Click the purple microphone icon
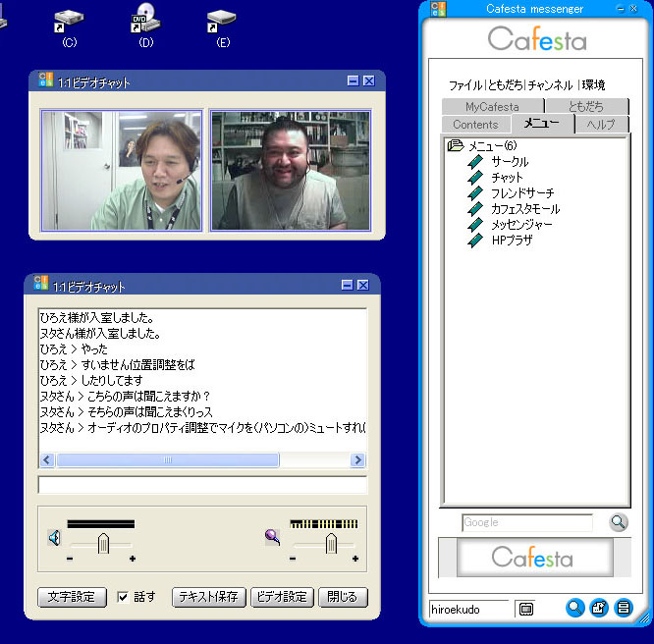This screenshot has width=654, height=644. (272, 537)
